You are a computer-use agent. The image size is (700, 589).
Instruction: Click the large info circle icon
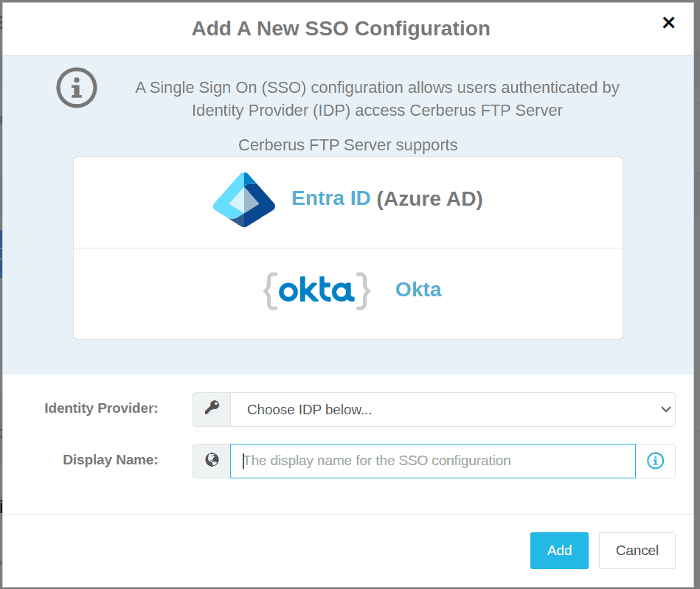point(77,88)
